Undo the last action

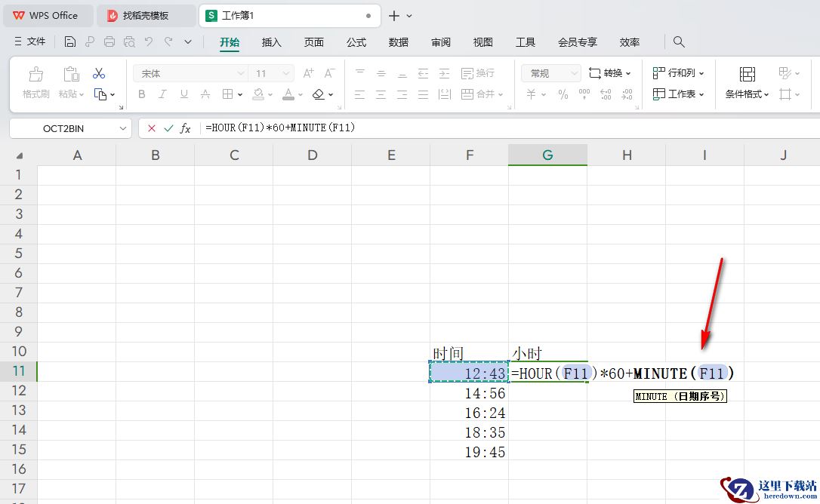(149, 41)
